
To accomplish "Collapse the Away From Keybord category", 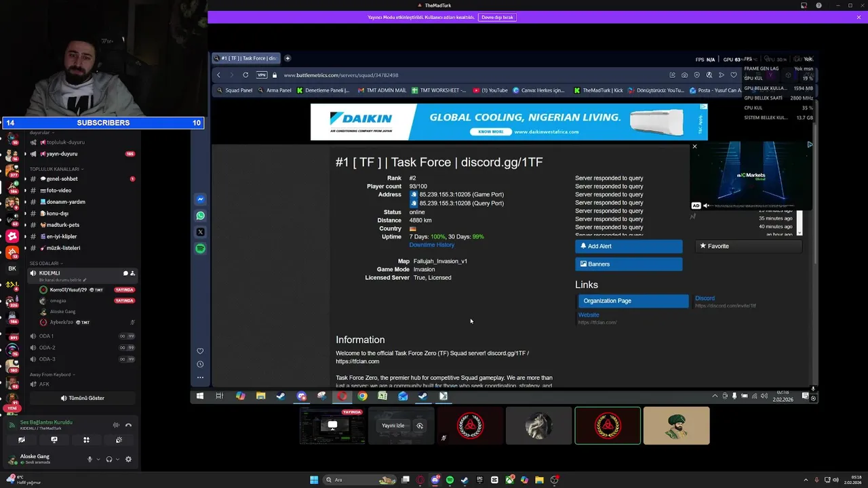I will pos(52,375).
